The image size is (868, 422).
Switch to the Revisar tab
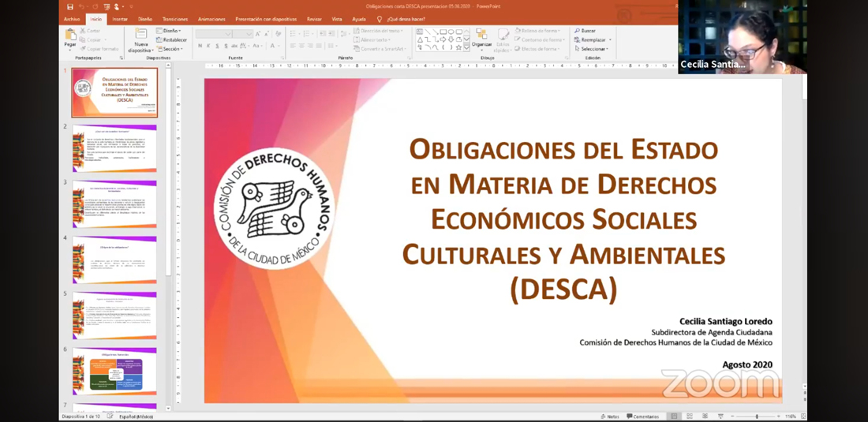314,19
